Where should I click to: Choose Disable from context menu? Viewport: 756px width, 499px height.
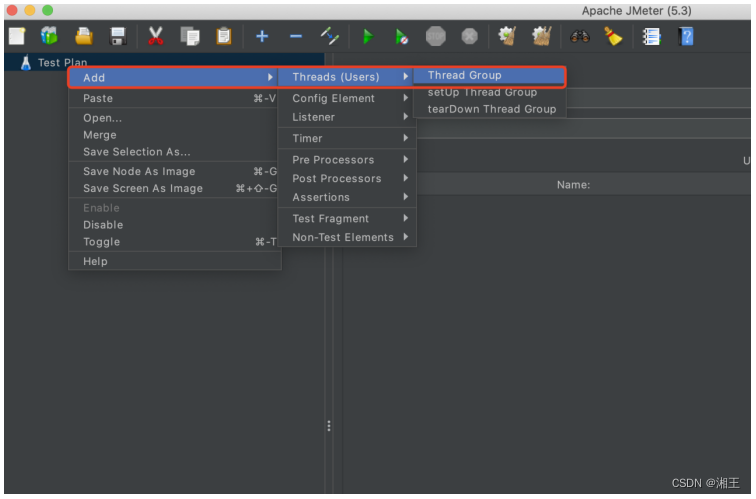(x=175, y=225)
